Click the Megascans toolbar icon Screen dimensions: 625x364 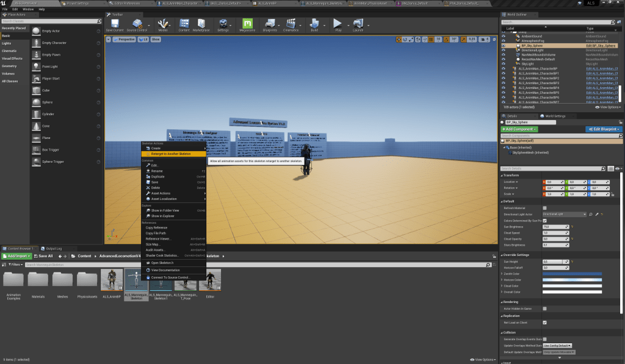click(x=247, y=24)
